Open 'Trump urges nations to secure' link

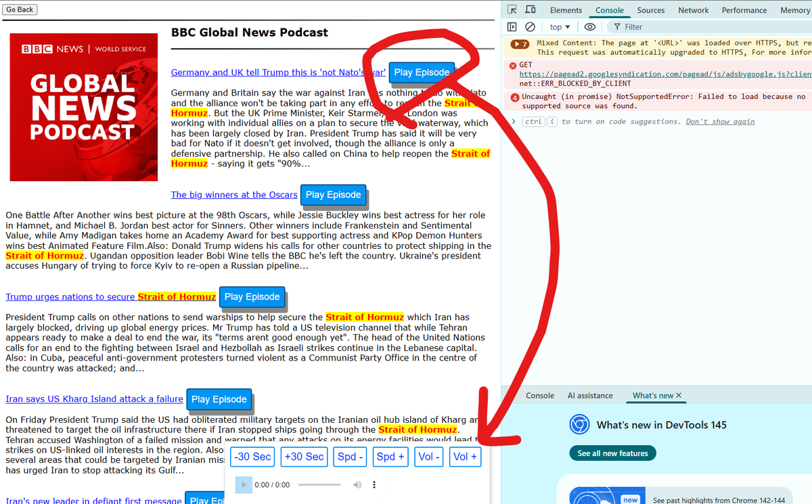tap(111, 297)
